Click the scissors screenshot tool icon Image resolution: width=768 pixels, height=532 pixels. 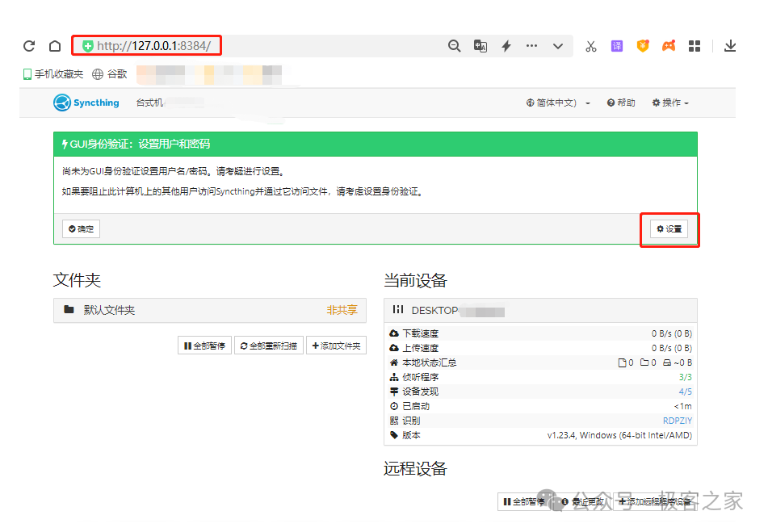[591, 46]
